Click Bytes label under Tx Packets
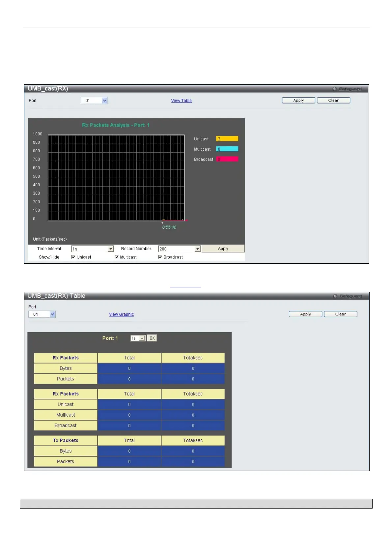Viewport: 392px width, 555px height. tap(66, 451)
